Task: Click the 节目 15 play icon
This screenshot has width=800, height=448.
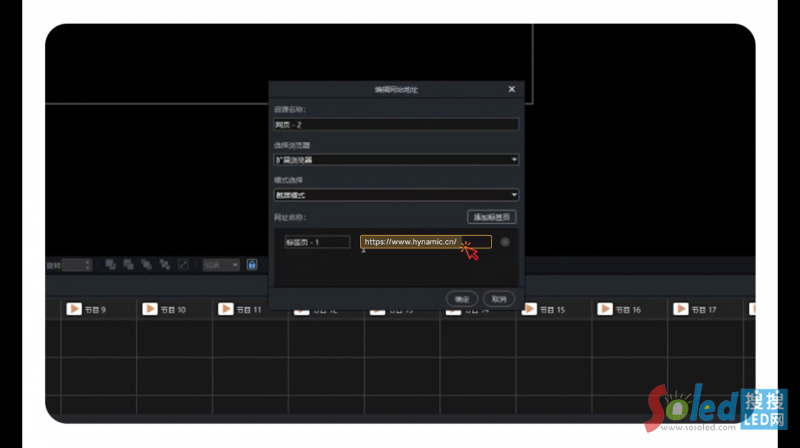Action: click(x=529, y=310)
